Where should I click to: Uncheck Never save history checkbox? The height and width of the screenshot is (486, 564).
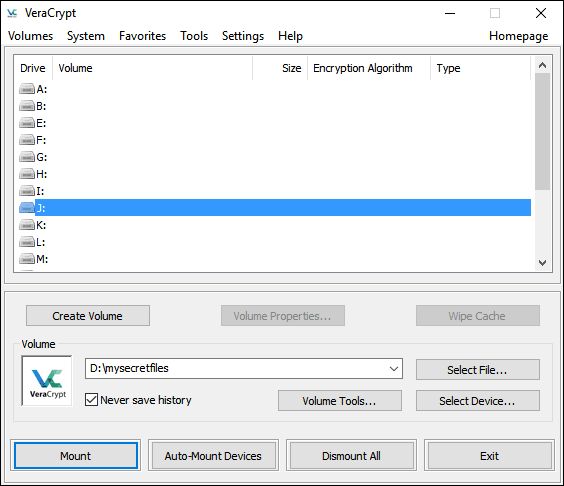91,400
